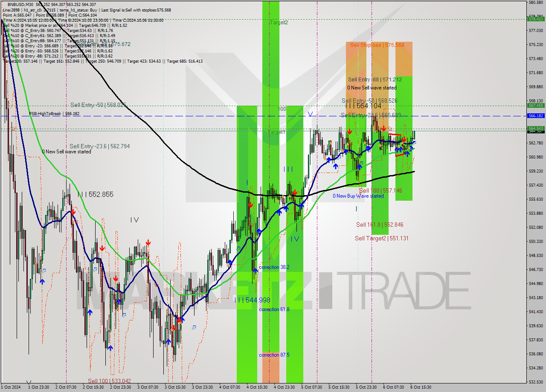The image size is (546, 392).
Task: Click the green 578.421 price tag
Action: (x=536, y=19)
